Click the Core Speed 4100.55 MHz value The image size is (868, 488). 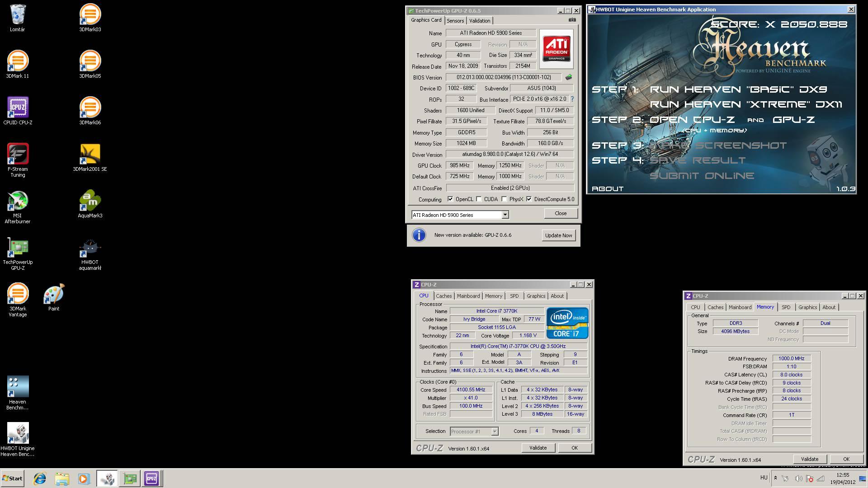pyautogui.click(x=471, y=389)
